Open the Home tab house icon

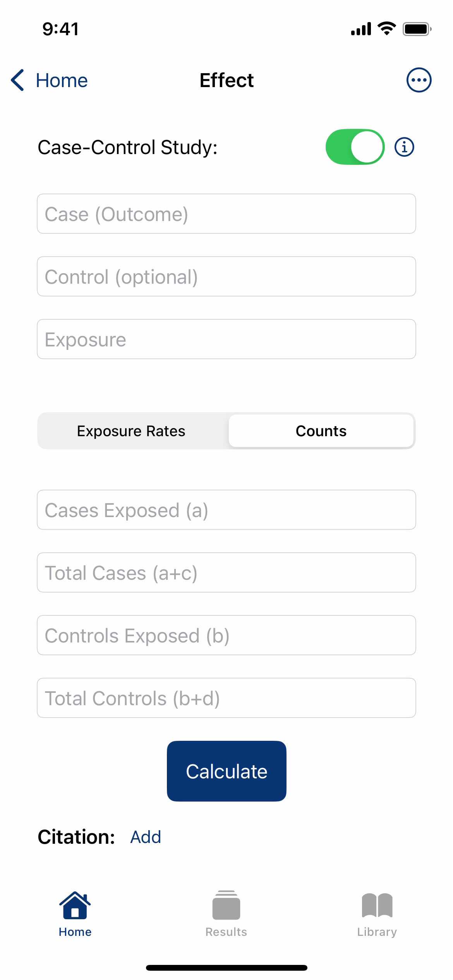coord(75,905)
